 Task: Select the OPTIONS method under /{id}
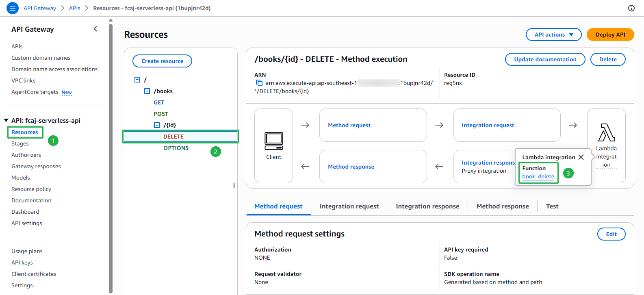(176, 148)
